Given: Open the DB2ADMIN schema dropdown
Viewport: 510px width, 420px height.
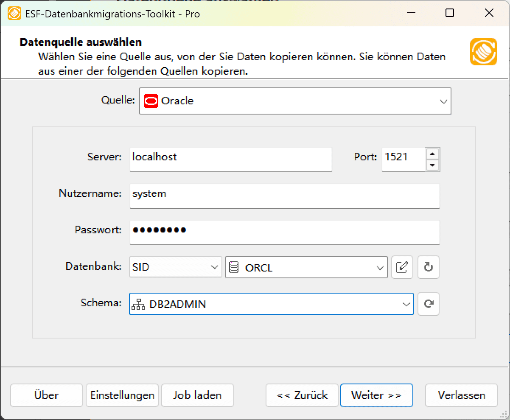Looking at the screenshot, I should pos(404,304).
